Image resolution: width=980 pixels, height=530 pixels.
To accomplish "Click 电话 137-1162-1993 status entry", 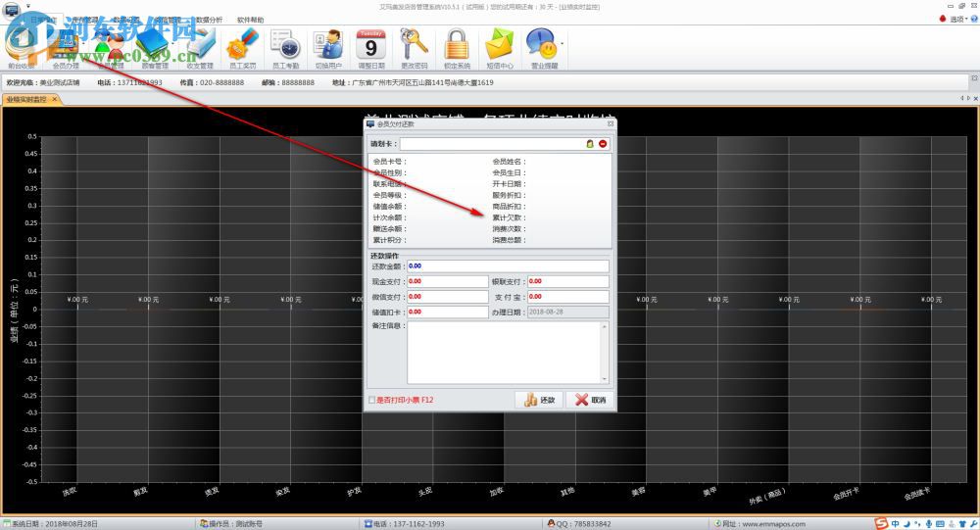I will click(x=405, y=524).
